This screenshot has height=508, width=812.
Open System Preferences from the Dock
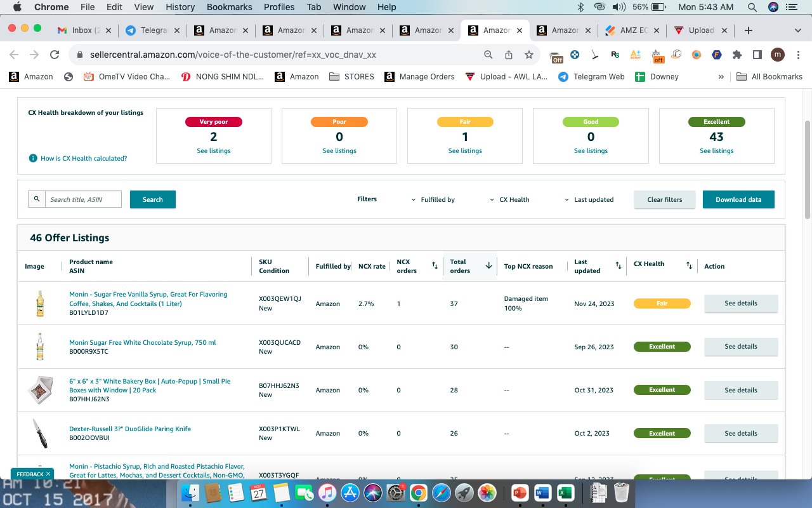click(396, 492)
